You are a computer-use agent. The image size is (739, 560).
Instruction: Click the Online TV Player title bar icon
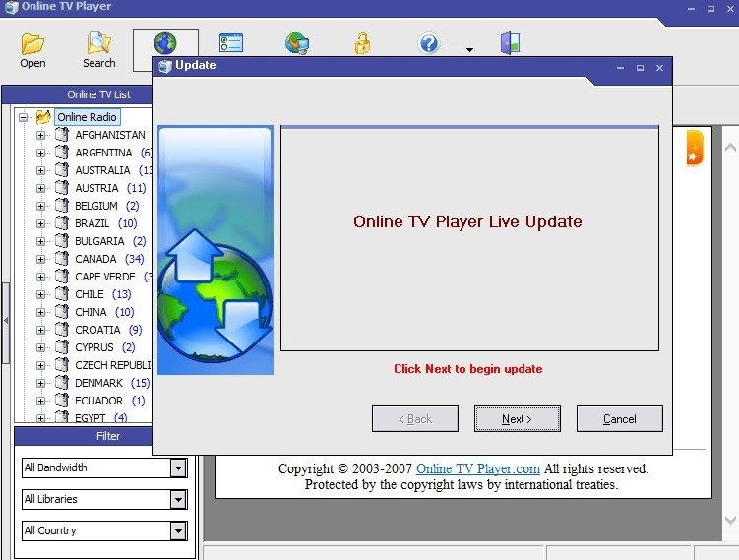[x=11, y=7]
